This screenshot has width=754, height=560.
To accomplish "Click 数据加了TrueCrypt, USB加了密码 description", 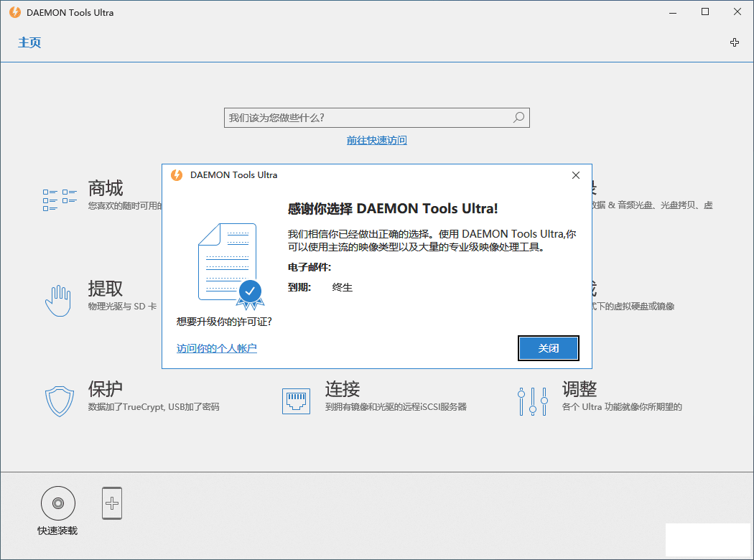I will (x=154, y=406).
